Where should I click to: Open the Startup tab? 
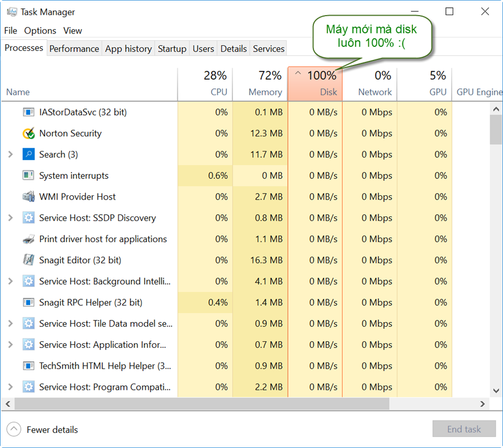172,49
